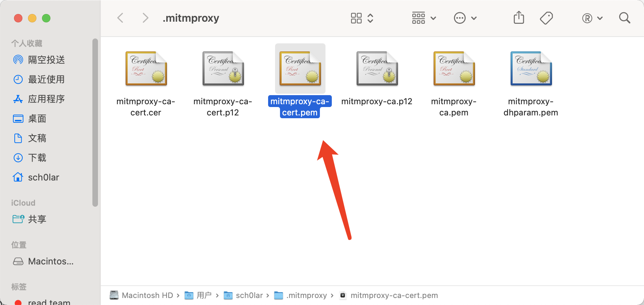The height and width of the screenshot is (305, 644).
Task: Open the group-by options icon
Action: [x=419, y=18]
